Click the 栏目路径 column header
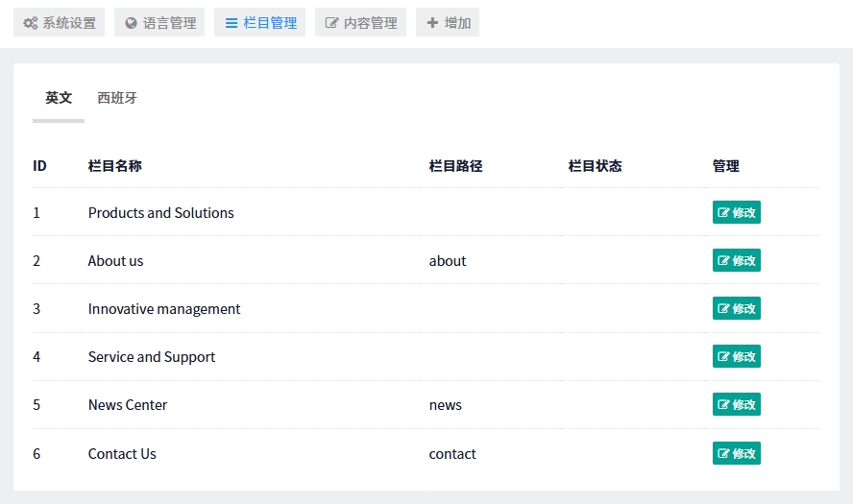Screen dimensions: 853x504 pyautogui.click(x=455, y=166)
